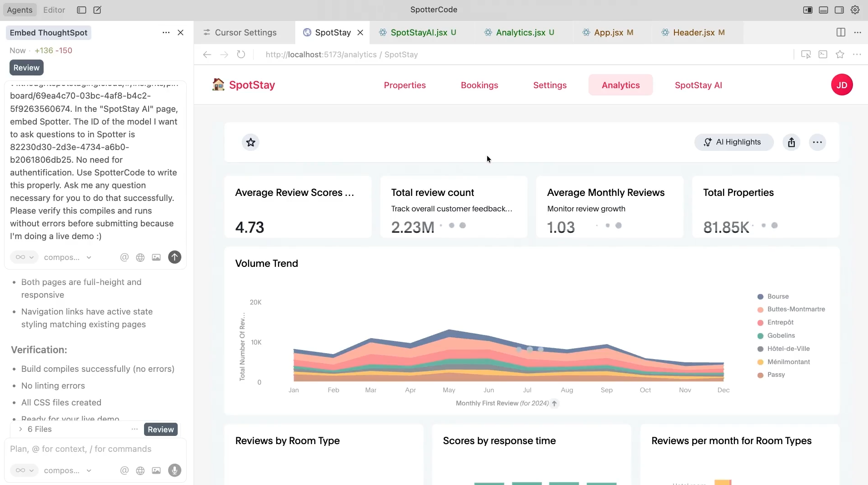Viewport: 868px width, 485px height.
Task: Click the split editor layout icon
Action: [x=841, y=32]
